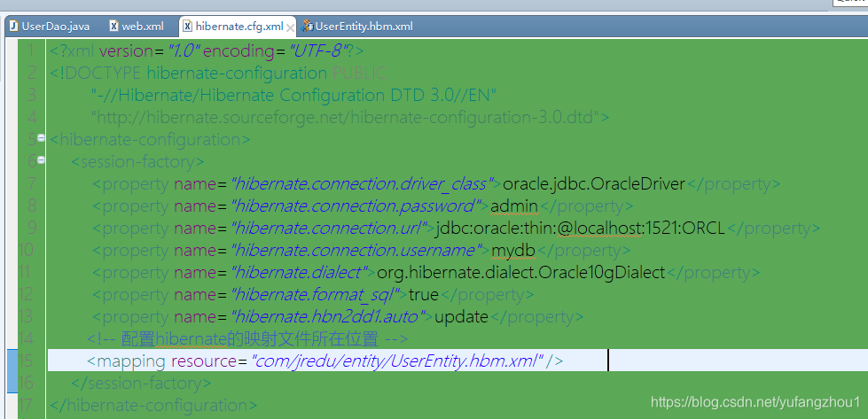Click the Hibernate mapping icon on UserEntity.hbm.xml tab
Viewport: 868px width, 419px height.
coord(308,26)
